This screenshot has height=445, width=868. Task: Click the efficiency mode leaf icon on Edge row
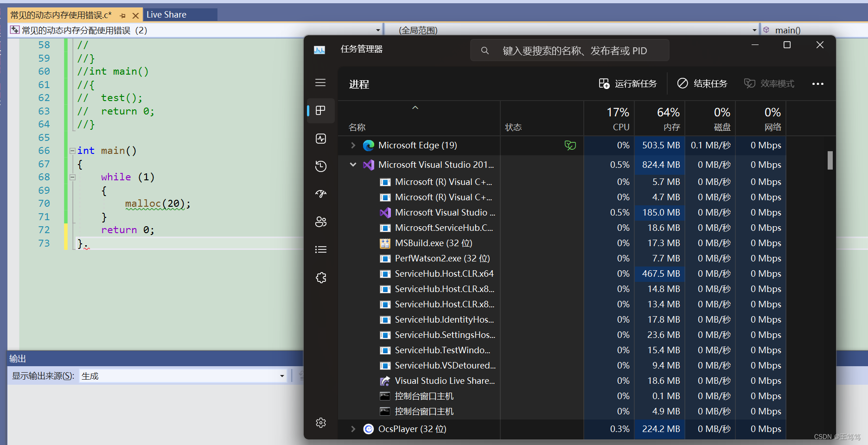(x=570, y=146)
